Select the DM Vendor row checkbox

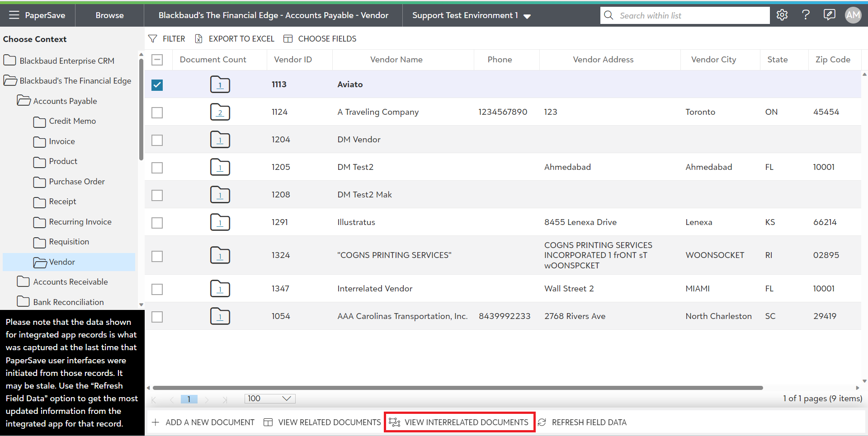pos(157,140)
